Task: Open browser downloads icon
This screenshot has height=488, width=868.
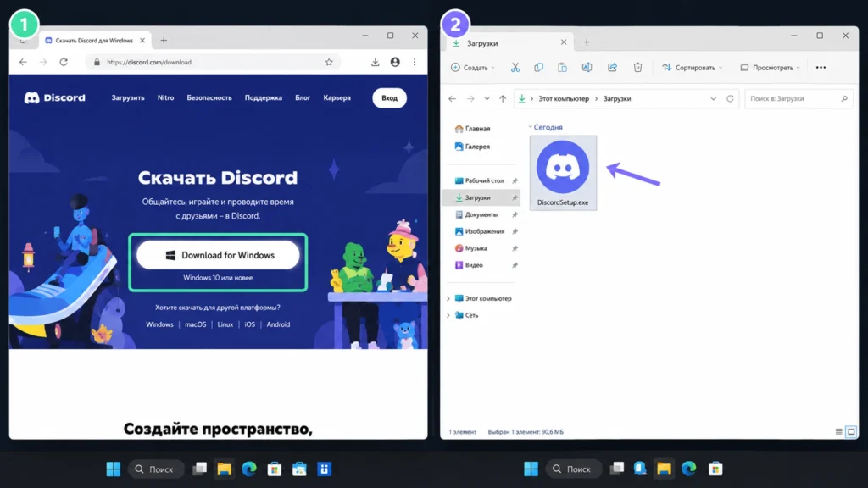Action: [375, 62]
